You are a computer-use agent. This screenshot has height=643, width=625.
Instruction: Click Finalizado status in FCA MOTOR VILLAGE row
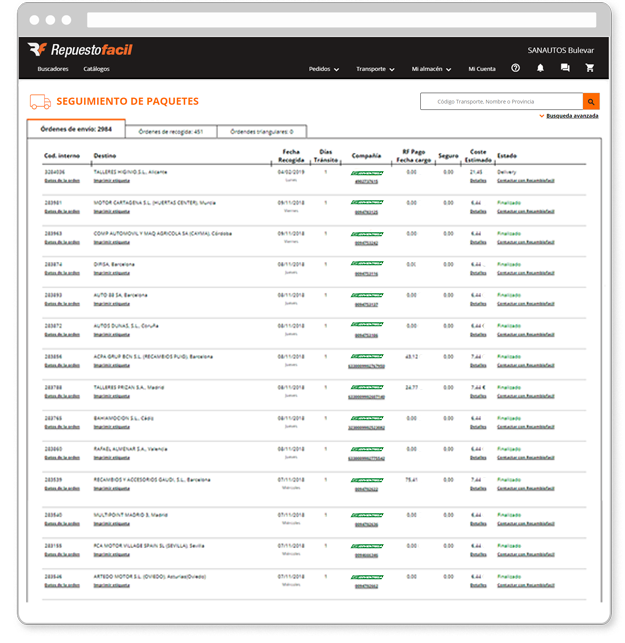pos(509,546)
